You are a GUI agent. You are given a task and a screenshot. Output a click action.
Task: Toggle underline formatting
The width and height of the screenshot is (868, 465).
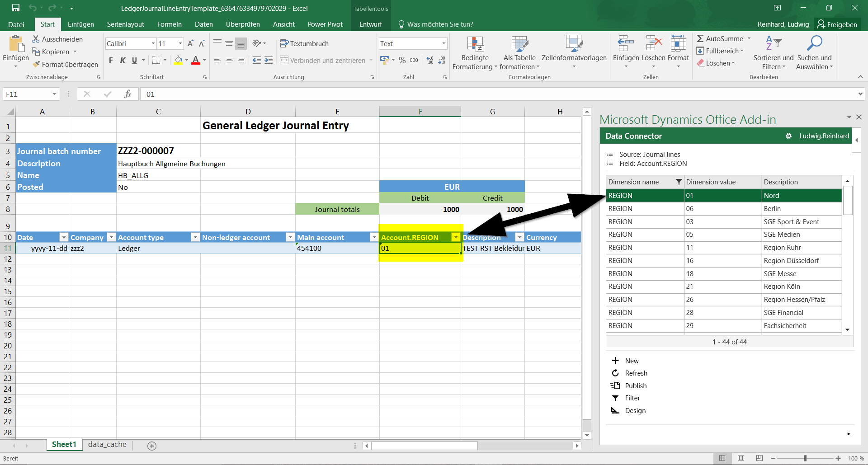(x=135, y=60)
